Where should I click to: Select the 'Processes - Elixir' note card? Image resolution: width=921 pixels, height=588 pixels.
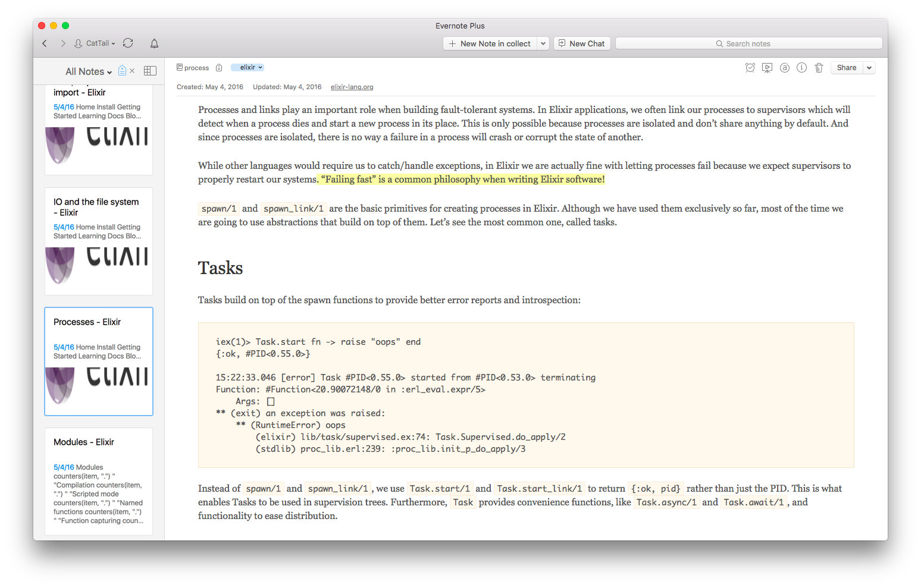tap(99, 361)
